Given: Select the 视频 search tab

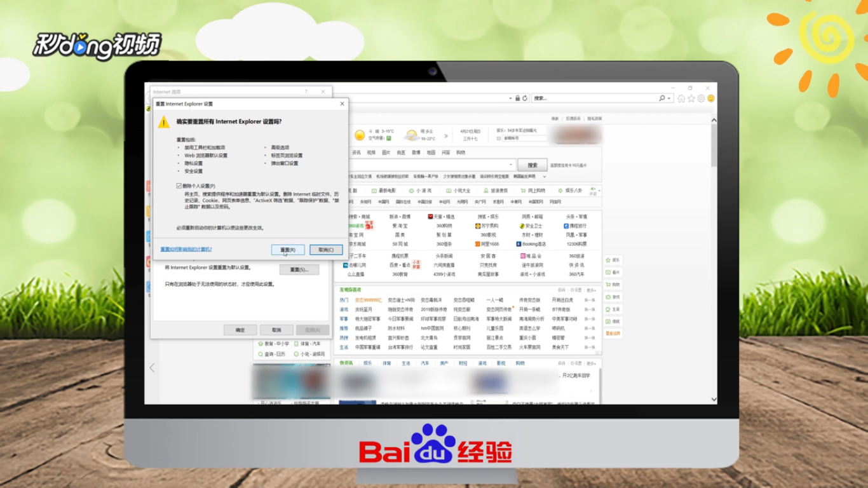Looking at the screenshot, I should tap(371, 152).
